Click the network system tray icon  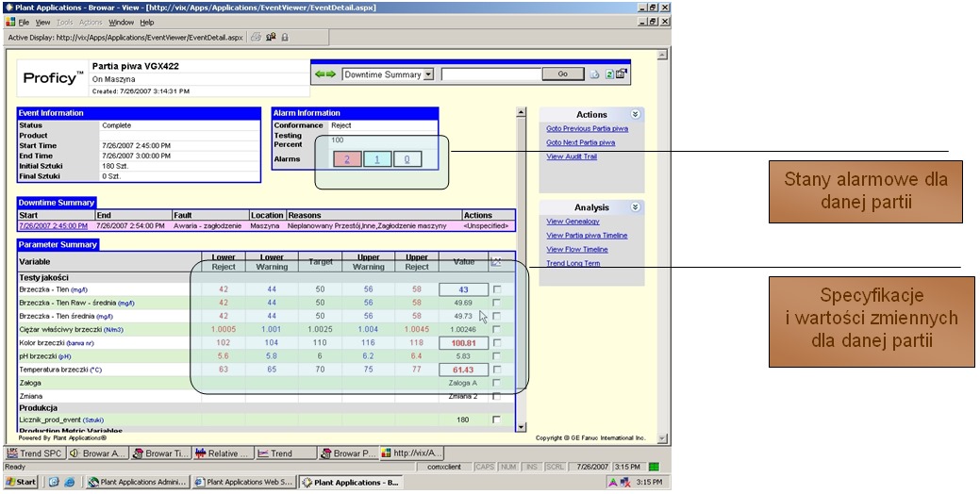coord(625,482)
